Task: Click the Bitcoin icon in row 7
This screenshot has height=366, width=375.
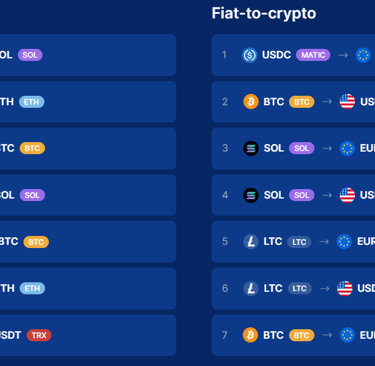Action: point(250,335)
